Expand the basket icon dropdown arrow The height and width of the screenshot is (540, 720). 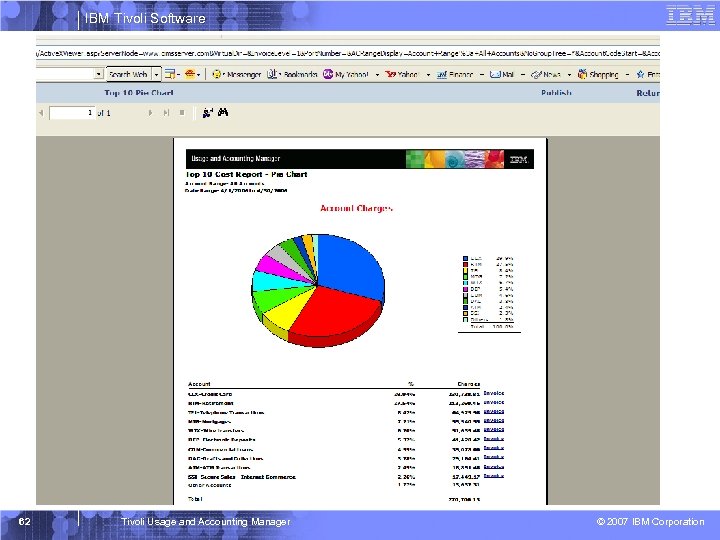pyautogui.click(x=198, y=74)
